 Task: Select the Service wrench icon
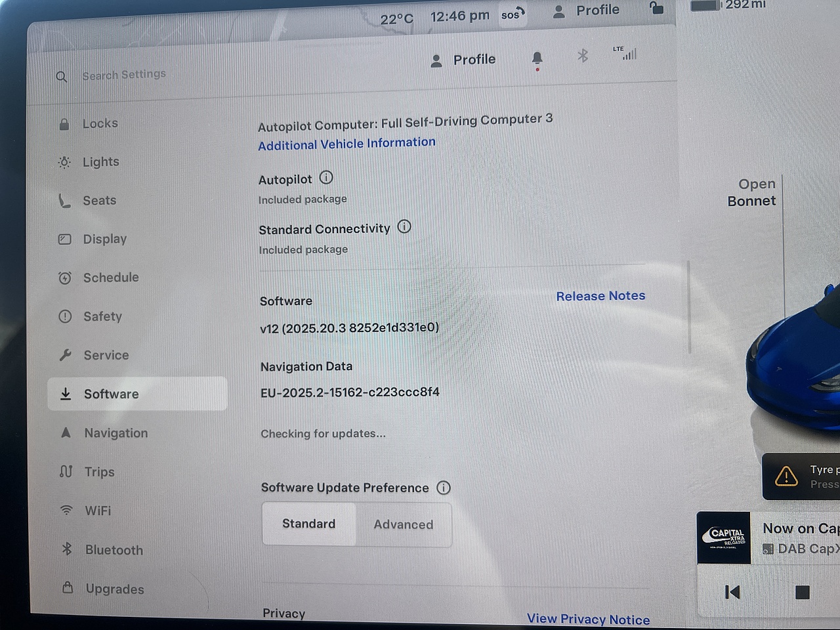click(x=65, y=355)
